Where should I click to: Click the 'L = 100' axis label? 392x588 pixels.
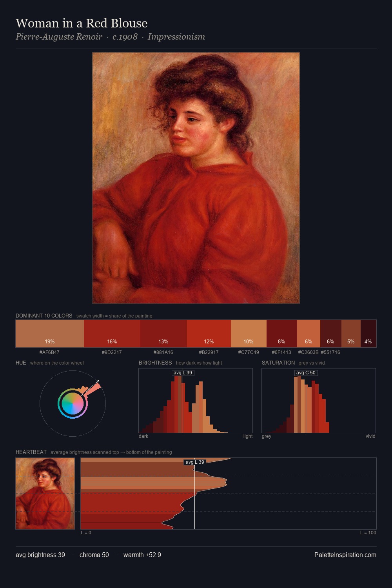(x=368, y=533)
